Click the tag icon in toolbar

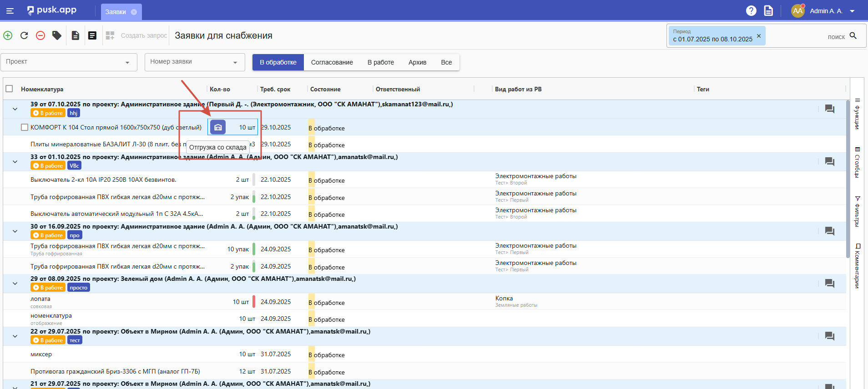[57, 35]
